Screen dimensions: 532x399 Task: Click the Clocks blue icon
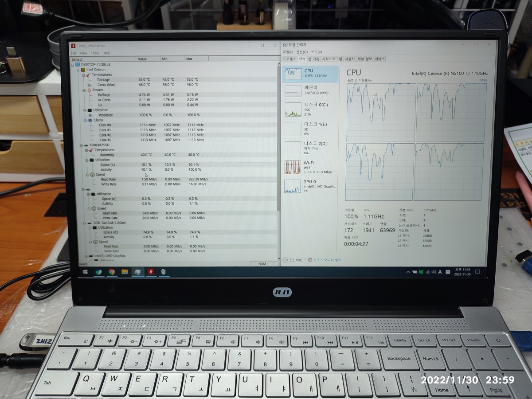coord(90,120)
